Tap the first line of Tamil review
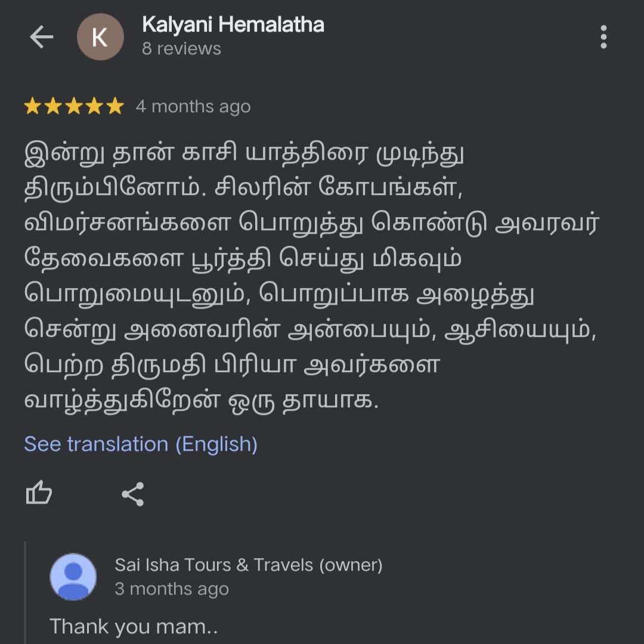Image resolution: width=644 pixels, height=644 pixels. pos(244,154)
